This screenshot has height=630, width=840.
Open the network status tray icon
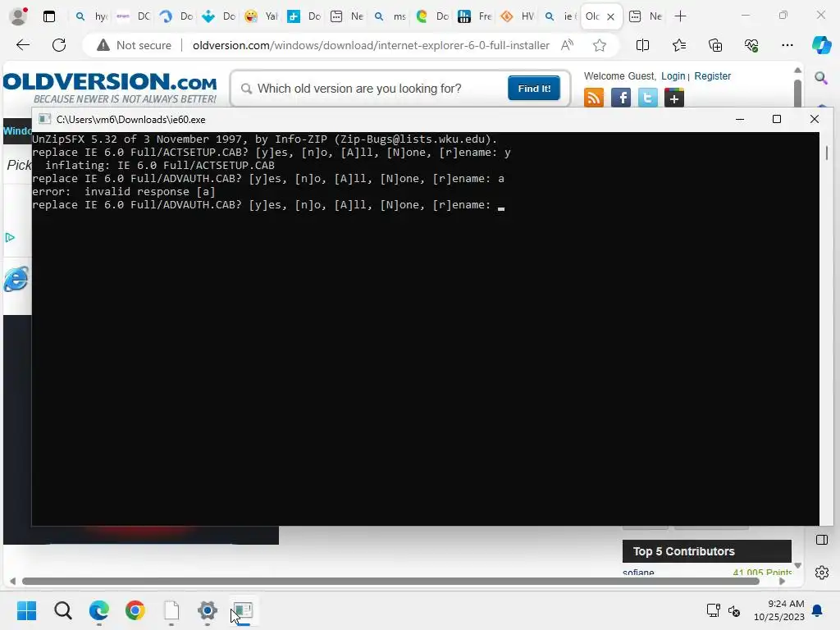[713, 610]
